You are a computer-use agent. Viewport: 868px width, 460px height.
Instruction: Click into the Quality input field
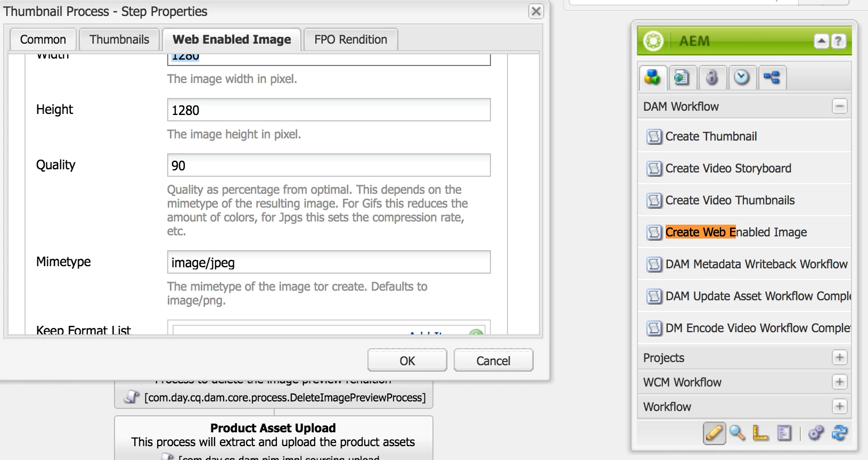329,166
